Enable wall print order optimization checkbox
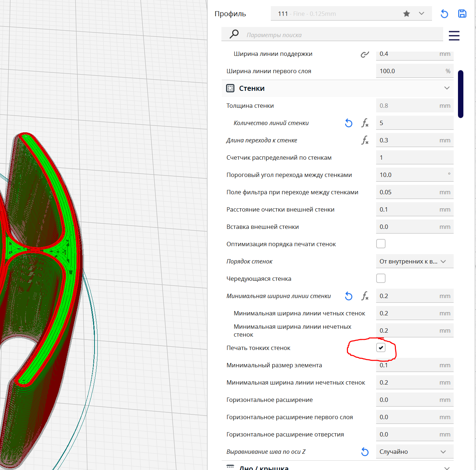 [x=381, y=244]
